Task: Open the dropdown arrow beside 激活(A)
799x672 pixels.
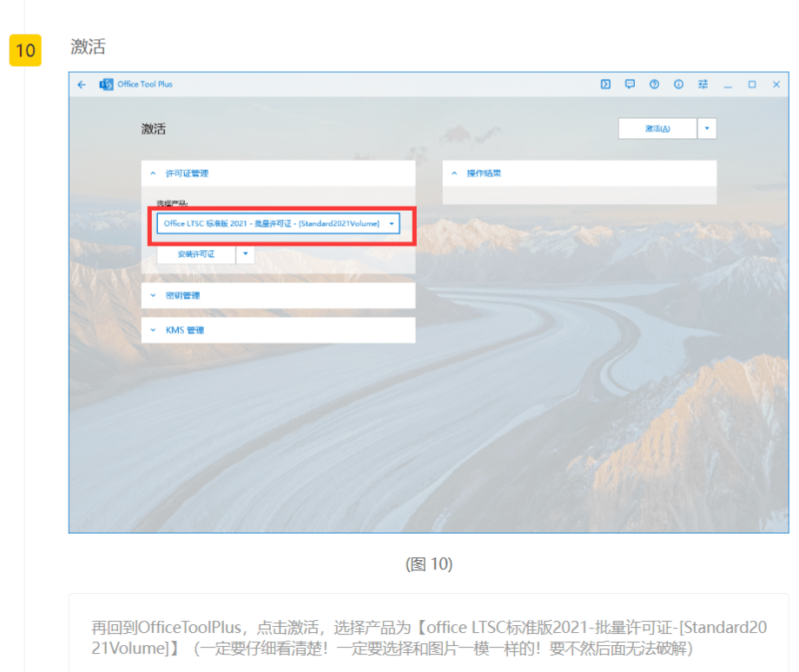Action: click(x=707, y=128)
